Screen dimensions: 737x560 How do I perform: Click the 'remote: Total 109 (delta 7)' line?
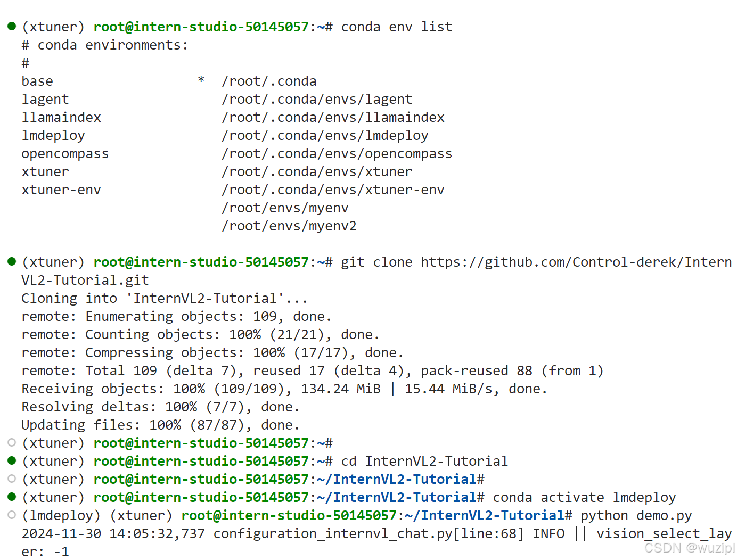point(313,370)
